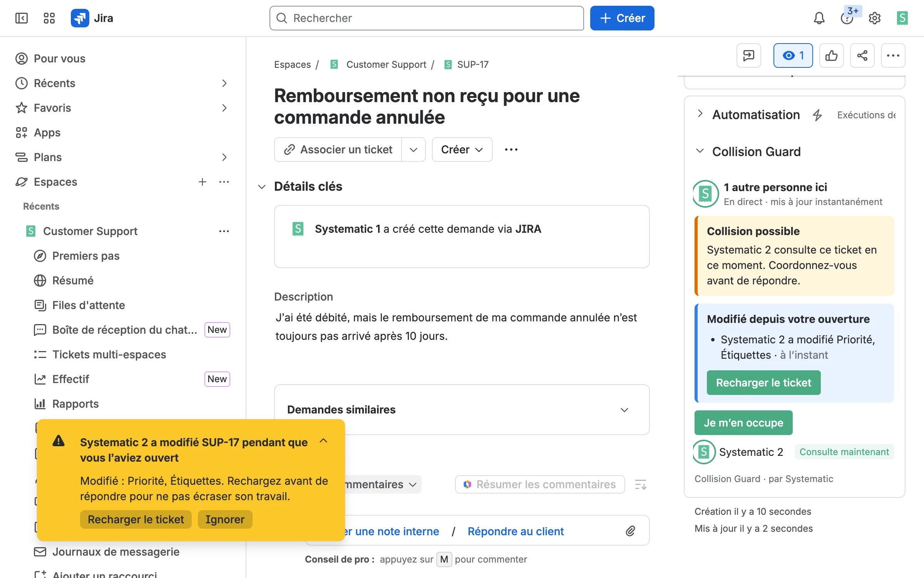Expand the Automatisation section
Viewport: 924px width, 578px height.
pos(700,114)
